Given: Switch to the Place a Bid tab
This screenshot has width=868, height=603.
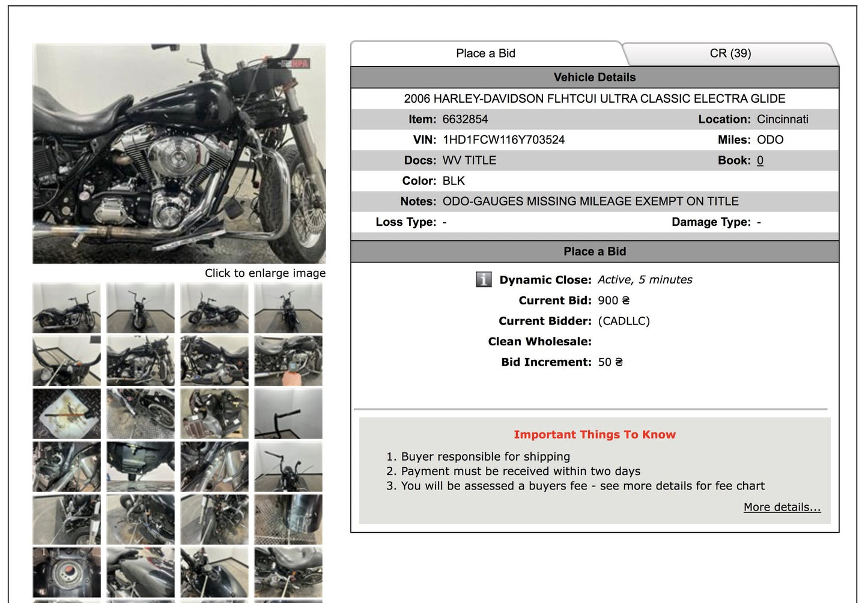Looking at the screenshot, I should (485, 53).
